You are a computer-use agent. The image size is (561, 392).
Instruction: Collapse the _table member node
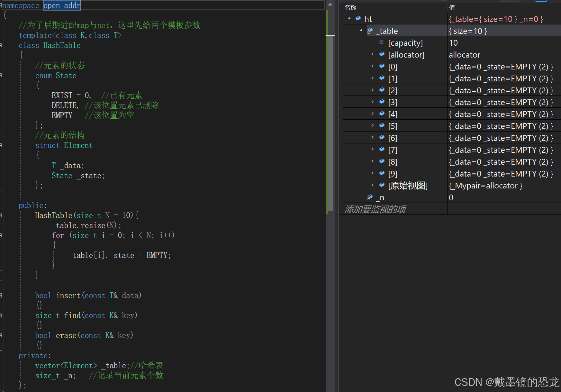pos(361,31)
